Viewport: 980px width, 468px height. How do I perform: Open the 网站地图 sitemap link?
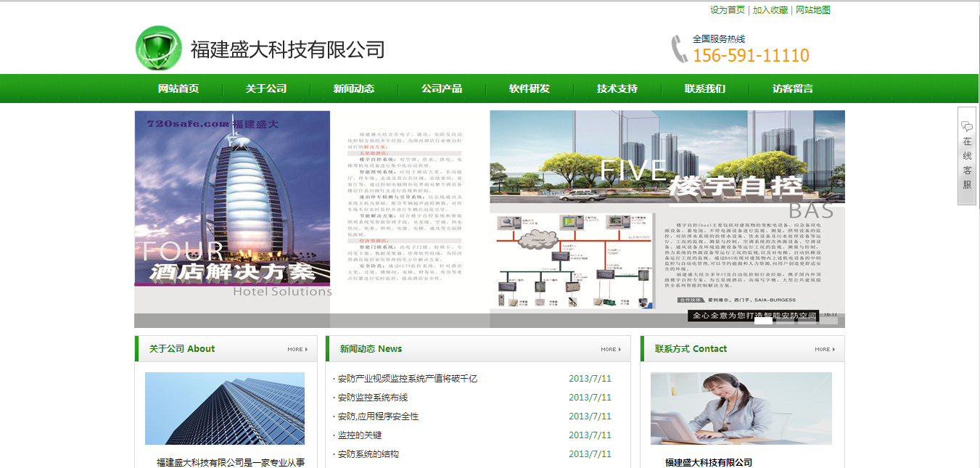pyautogui.click(x=812, y=10)
